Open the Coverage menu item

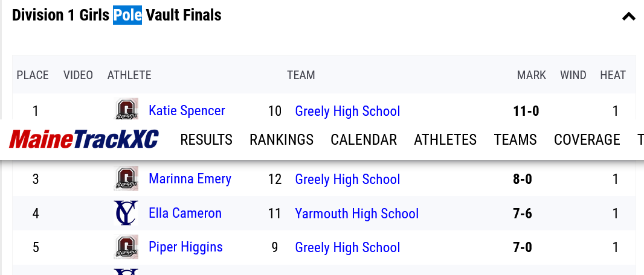pos(587,140)
